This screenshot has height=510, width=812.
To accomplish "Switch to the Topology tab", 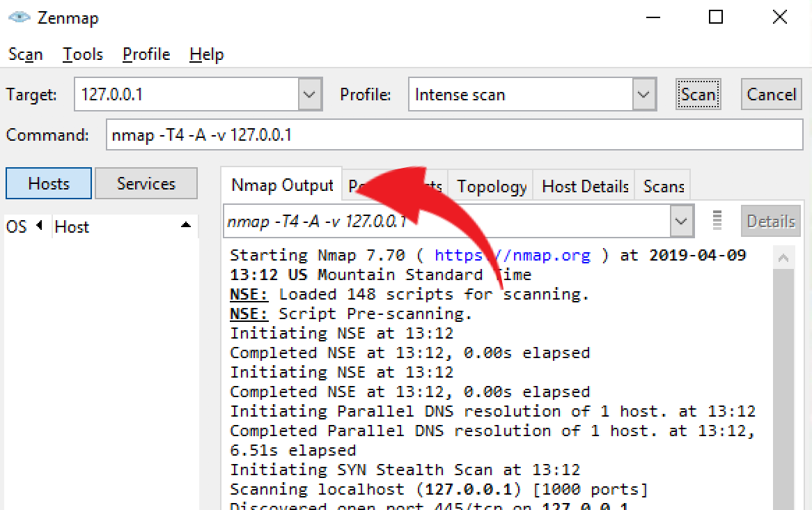I will click(x=492, y=187).
